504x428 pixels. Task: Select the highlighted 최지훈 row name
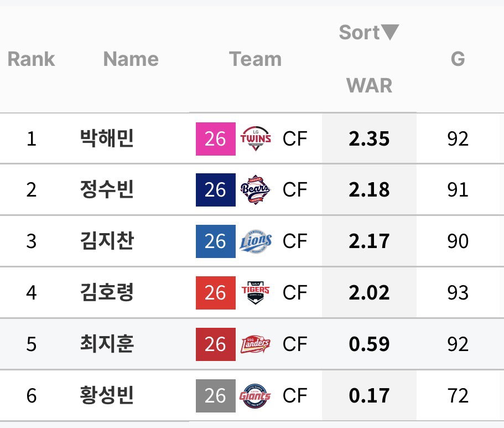pos(107,344)
